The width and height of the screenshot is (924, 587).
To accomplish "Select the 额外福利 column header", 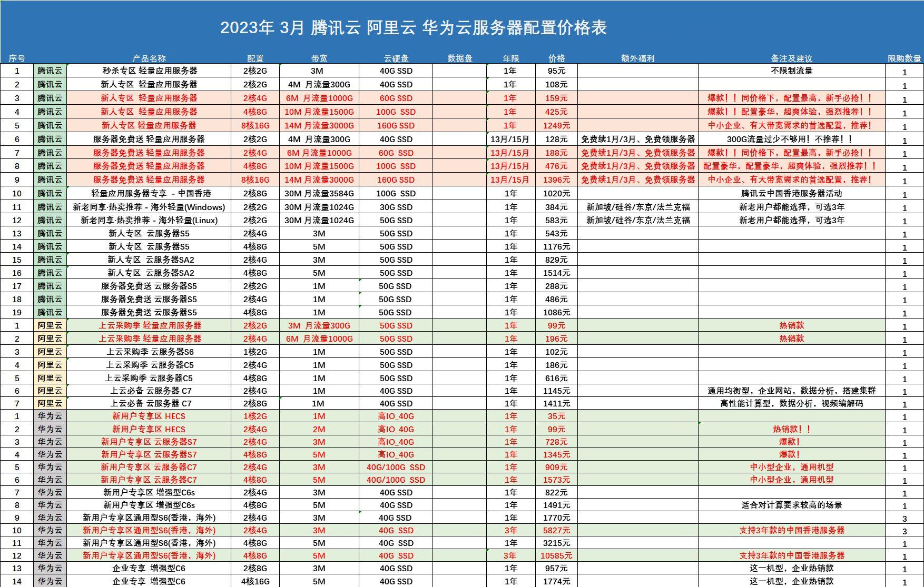I will pos(638,56).
